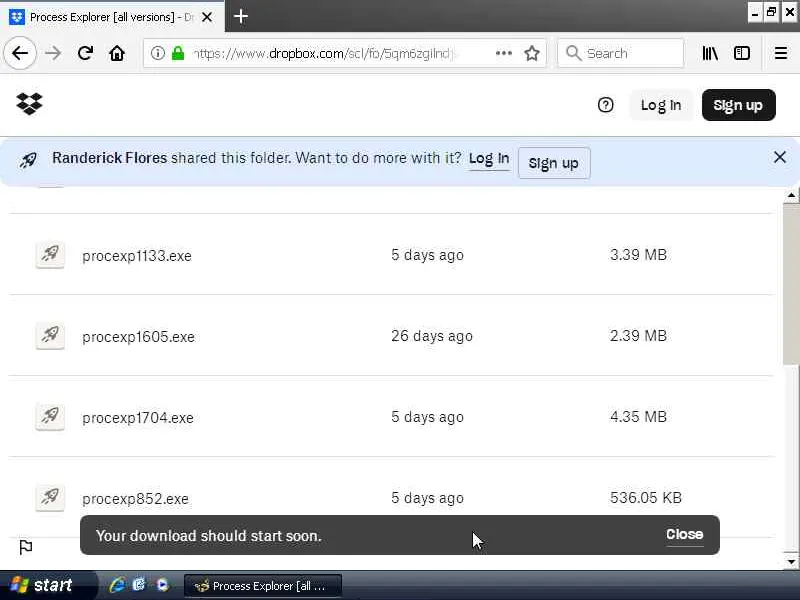This screenshot has width=800, height=600.
Task: Click the forward navigation arrow
Action: point(53,53)
